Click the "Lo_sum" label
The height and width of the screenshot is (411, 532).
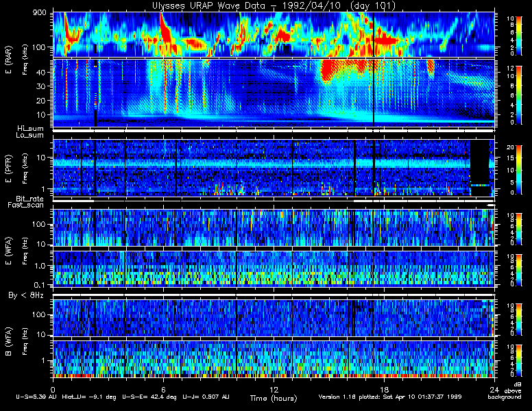(x=30, y=135)
